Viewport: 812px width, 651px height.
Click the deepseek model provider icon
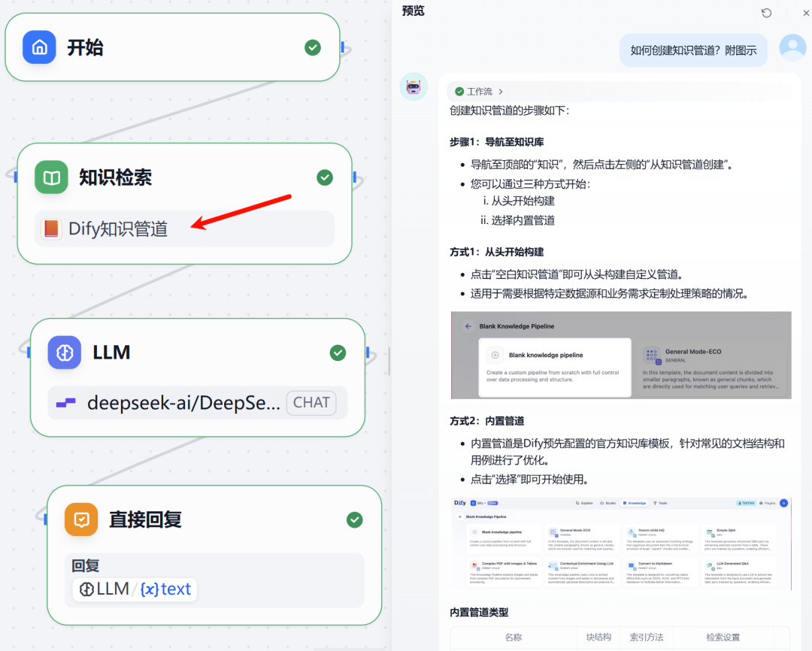65,403
